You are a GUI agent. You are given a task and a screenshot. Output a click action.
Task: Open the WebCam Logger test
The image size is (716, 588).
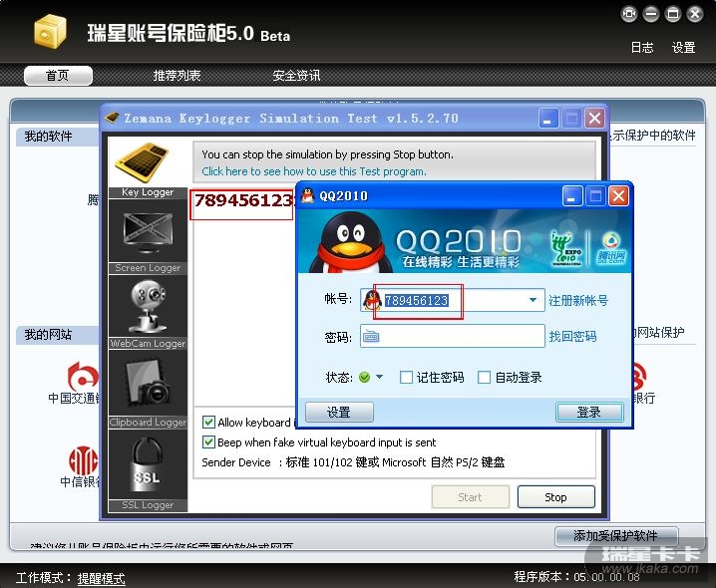pyautogui.click(x=148, y=306)
